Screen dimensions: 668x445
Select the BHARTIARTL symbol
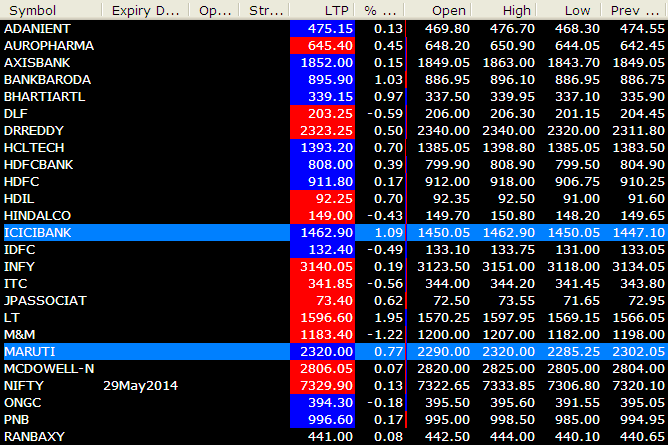pyautogui.click(x=45, y=97)
